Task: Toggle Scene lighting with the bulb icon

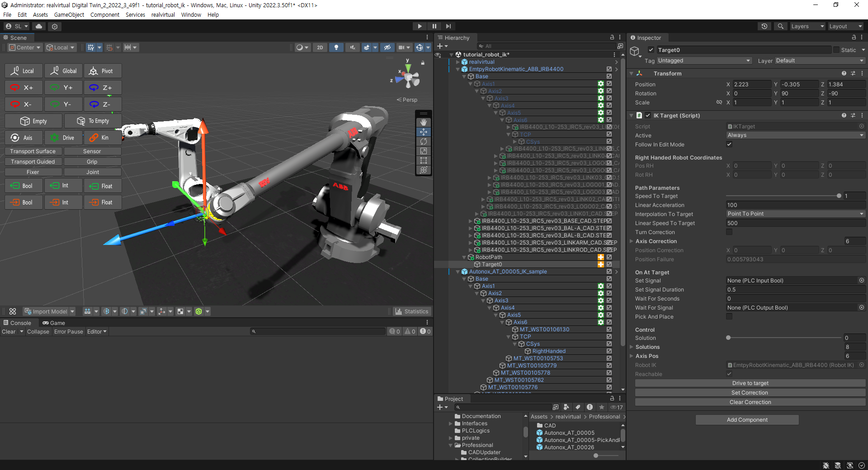Action: point(336,47)
